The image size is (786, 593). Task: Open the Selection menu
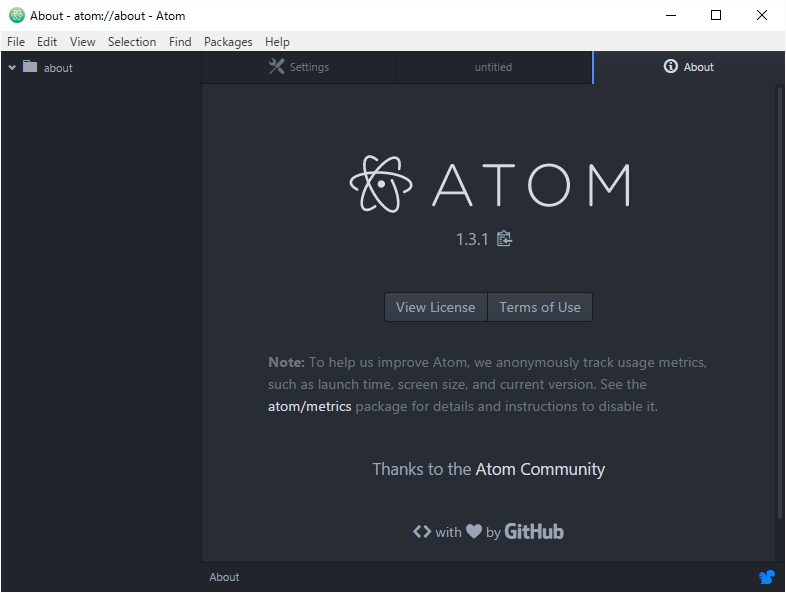pos(132,42)
